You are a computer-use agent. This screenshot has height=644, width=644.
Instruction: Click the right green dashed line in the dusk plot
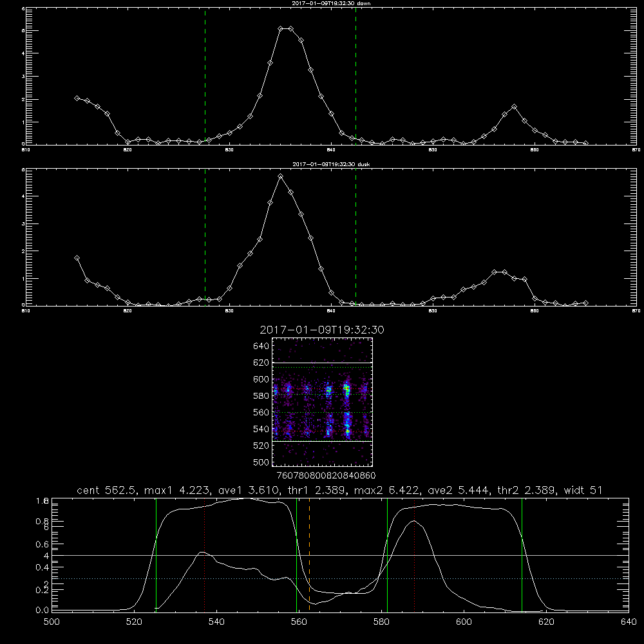click(355, 237)
